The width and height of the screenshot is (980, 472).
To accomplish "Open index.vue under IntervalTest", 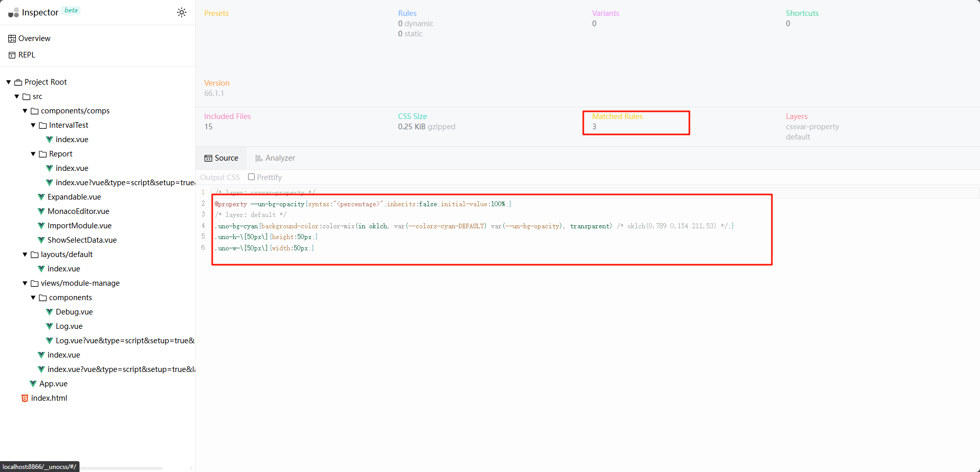I will (x=72, y=140).
